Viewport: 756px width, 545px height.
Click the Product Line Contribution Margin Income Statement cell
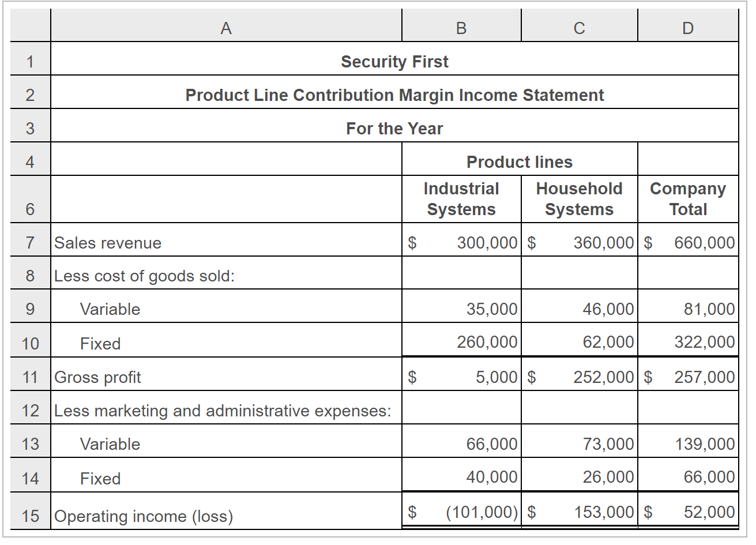point(395,95)
